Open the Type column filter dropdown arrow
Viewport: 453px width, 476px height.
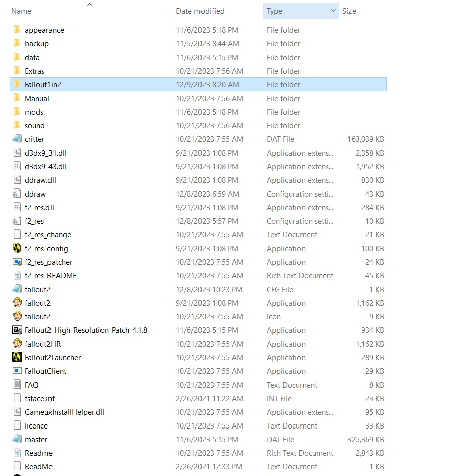click(x=333, y=11)
